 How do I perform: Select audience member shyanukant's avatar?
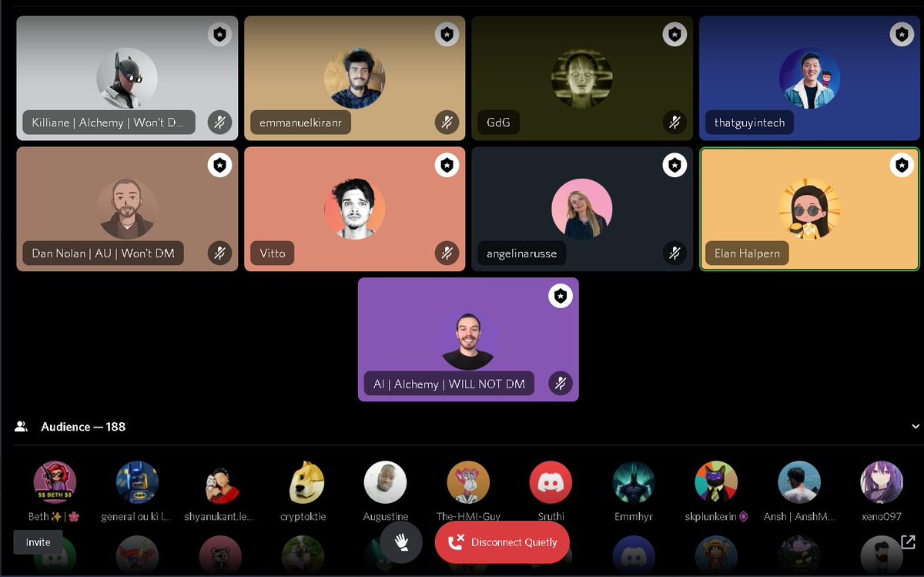pos(219,483)
